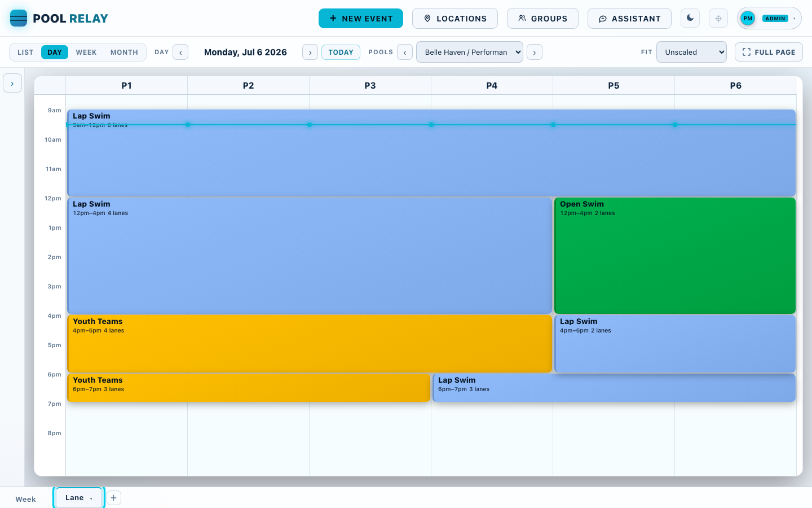Viewport: 812px width, 508px height.
Task: Open Lap Swim 4pm–6pm 2 lanes event
Action: (x=675, y=344)
